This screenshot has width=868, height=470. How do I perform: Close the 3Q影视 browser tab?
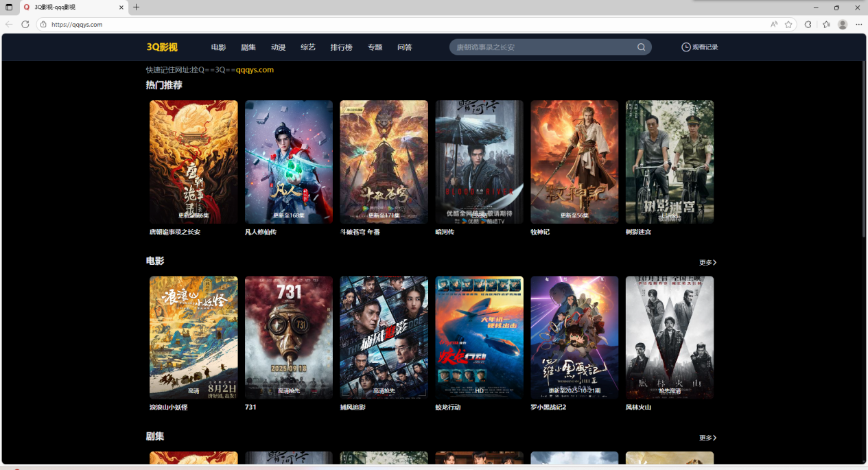point(121,7)
